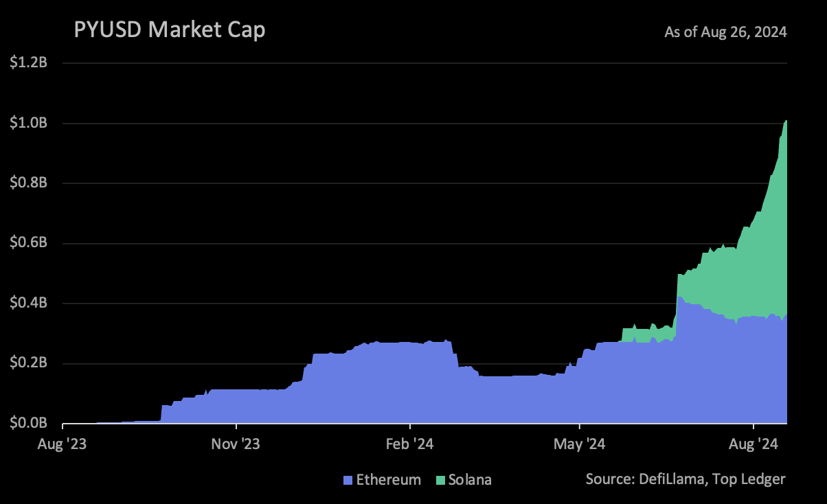Image resolution: width=827 pixels, height=504 pixels.
Task: Click the Aug '23 x-axis label
Action: coord(62,445)
